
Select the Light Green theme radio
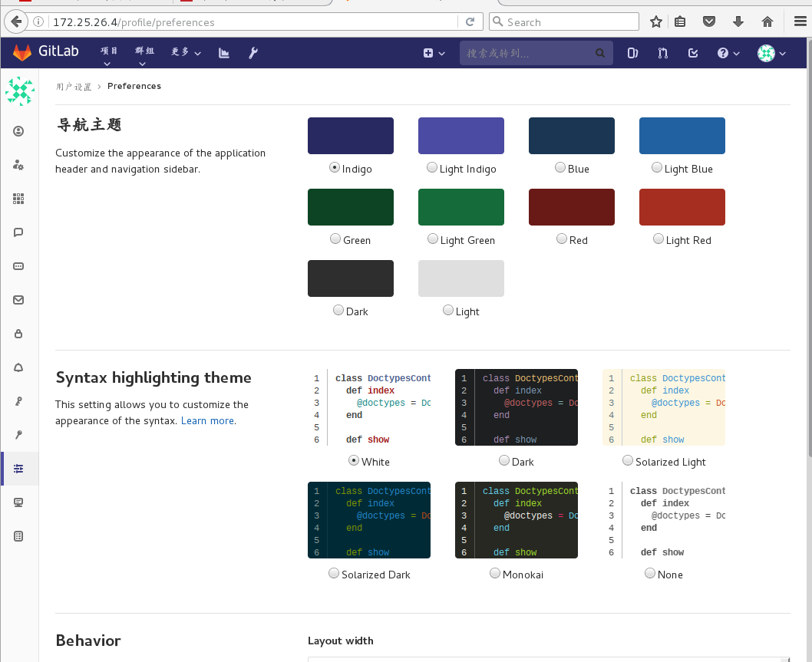click(x=433, y=239)
